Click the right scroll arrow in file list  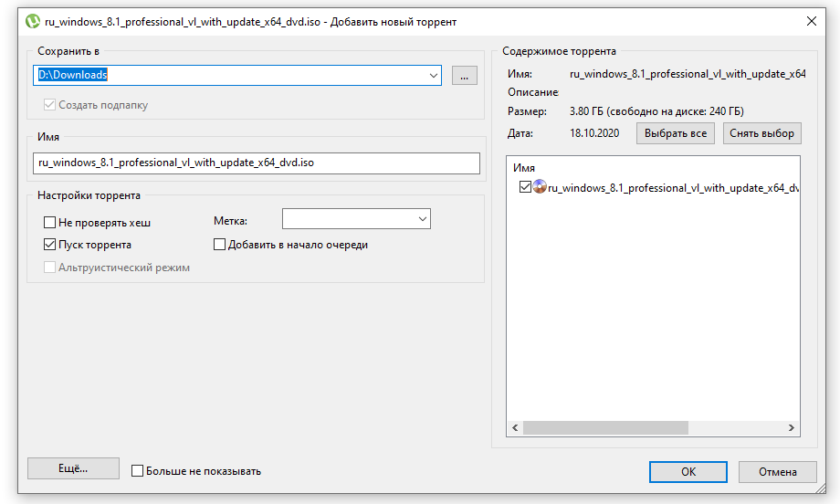pos(793,428)
